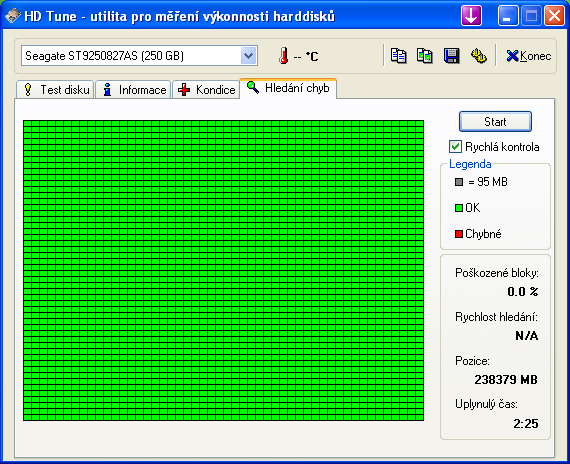Close the HD Tune window

coord(554,16)
